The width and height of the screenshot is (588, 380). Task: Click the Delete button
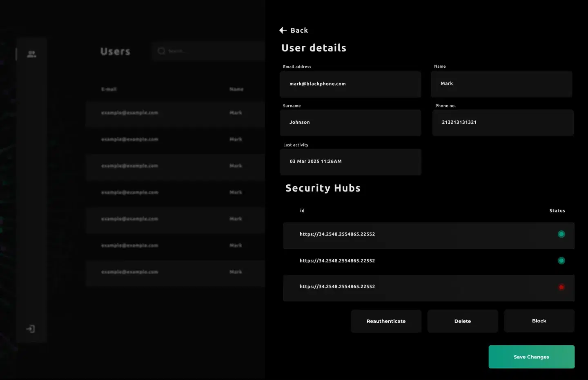point(463,321)
